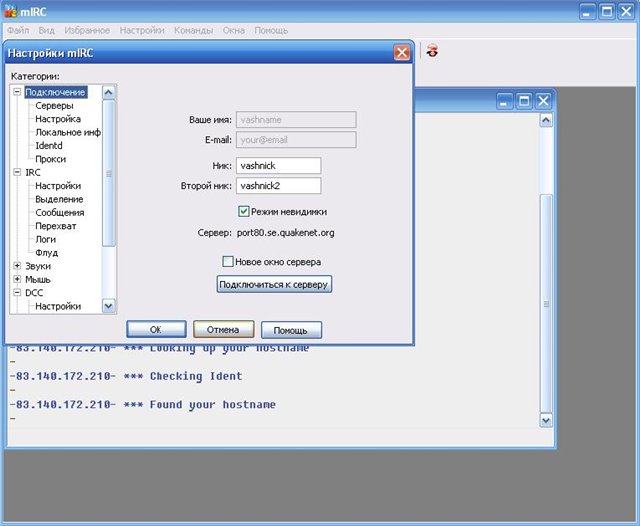Select Настройка under Подключение
The image size is (640, 526).
click(x=58, y=119)
